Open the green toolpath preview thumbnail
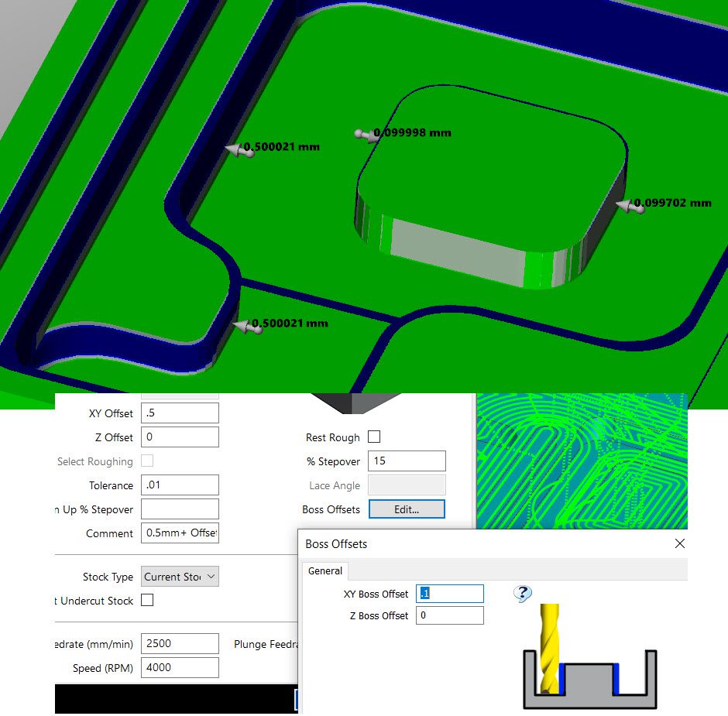The image size is (728, 716). click(581, 461)
